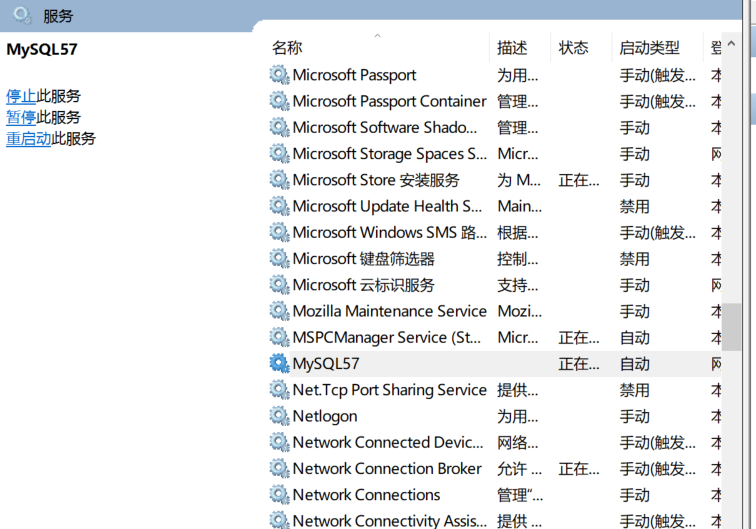The image size is (756, 529).
Task: Click the gear icon of Mozilla Maintenance Service
Action: click(x=279, y=311)
